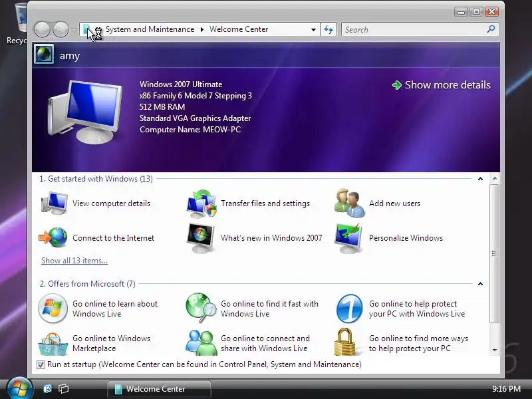Viewport: 532px width, 399px height.
Task: Click the Search input field
Action: 414,29
